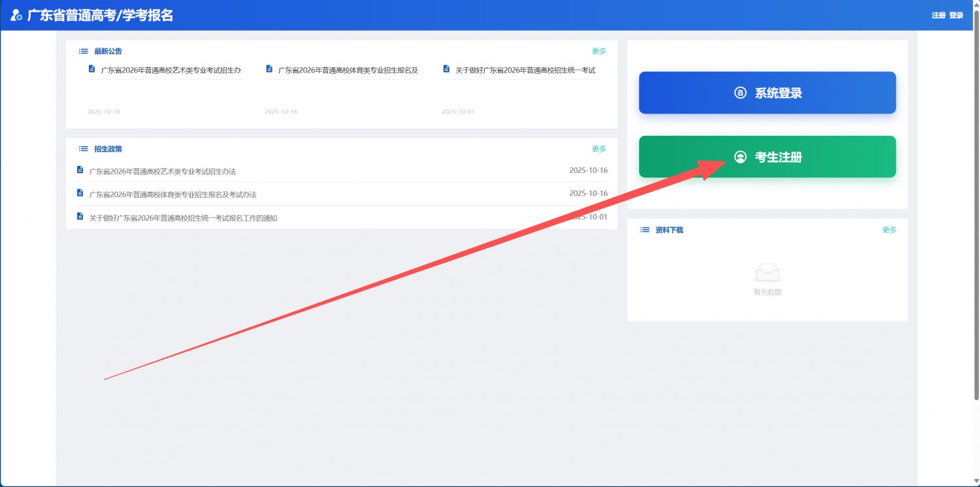Click document icon of 体育类 notice in 最新公告
This screenshot has height=487, width=980.
click(269, 69)
